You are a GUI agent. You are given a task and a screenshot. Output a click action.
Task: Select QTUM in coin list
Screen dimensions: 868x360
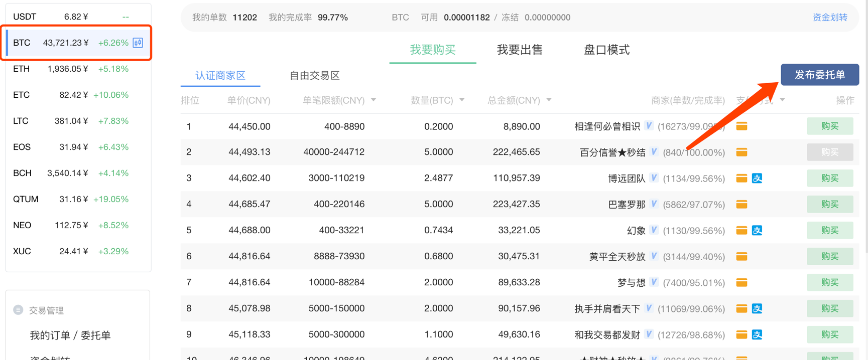coord(78,199)
